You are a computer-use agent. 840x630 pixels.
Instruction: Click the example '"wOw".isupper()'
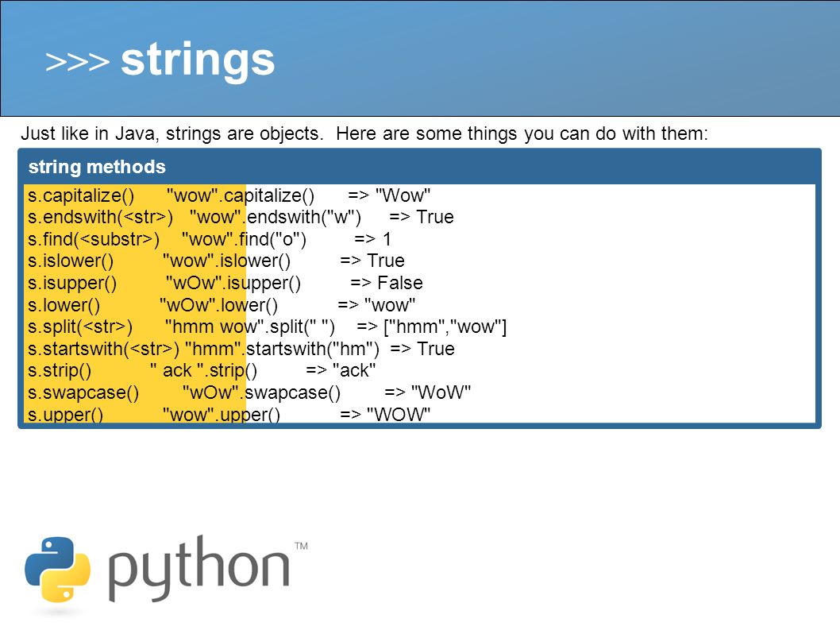click(233, 283)
